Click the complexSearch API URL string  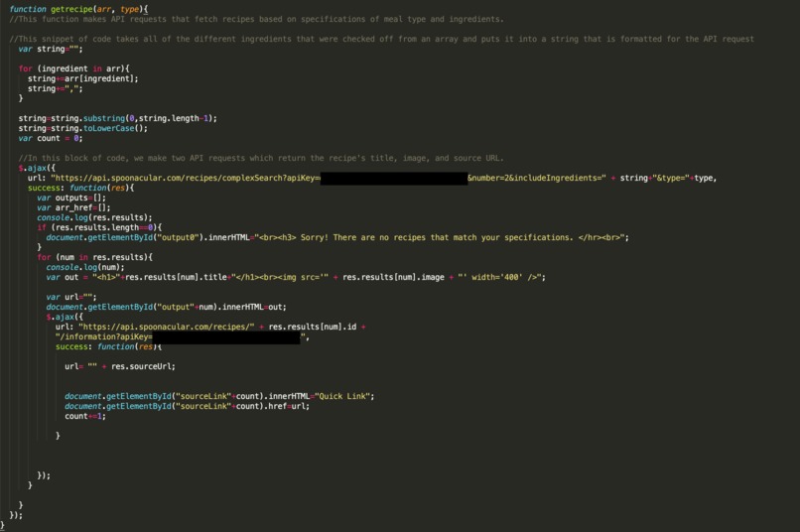point(329,178)
